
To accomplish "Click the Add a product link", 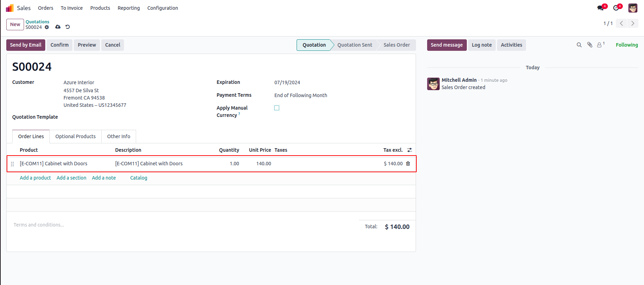I will (35, 178).
